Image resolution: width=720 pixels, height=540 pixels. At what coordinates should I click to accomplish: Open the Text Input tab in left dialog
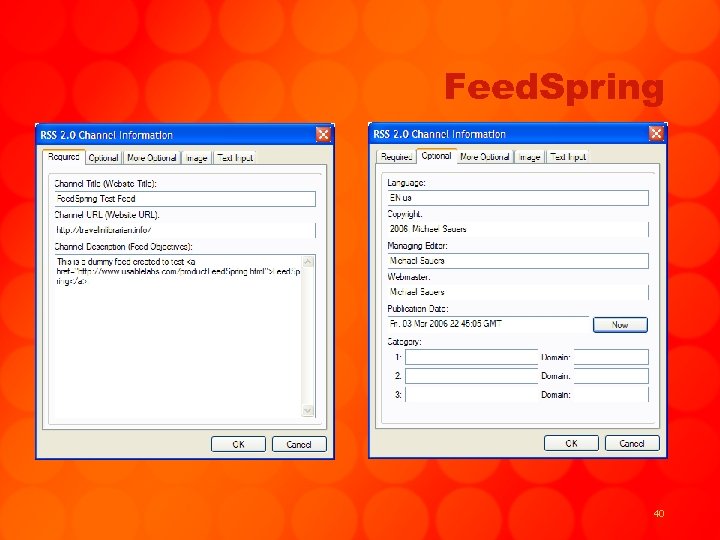(x=235, y=158)
